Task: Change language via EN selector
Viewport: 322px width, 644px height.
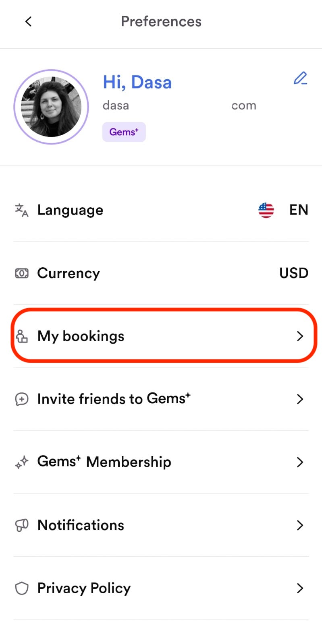Action: [299, 210]
